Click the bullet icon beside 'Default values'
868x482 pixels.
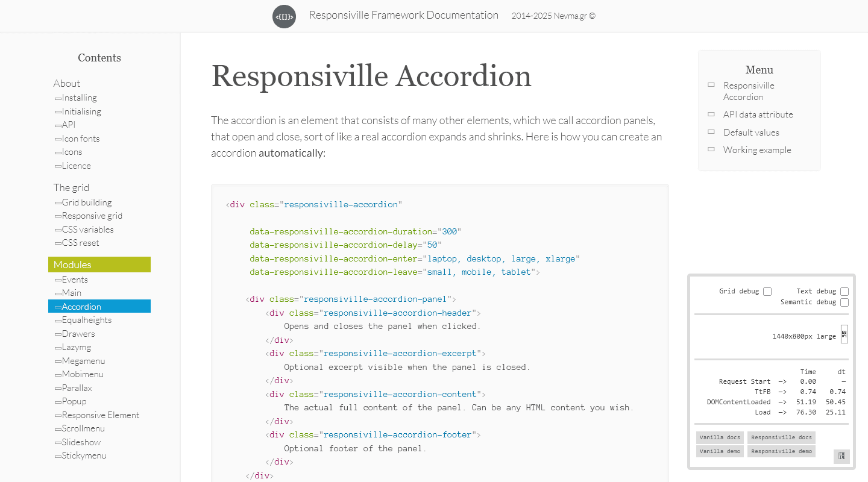coord(711,131)
